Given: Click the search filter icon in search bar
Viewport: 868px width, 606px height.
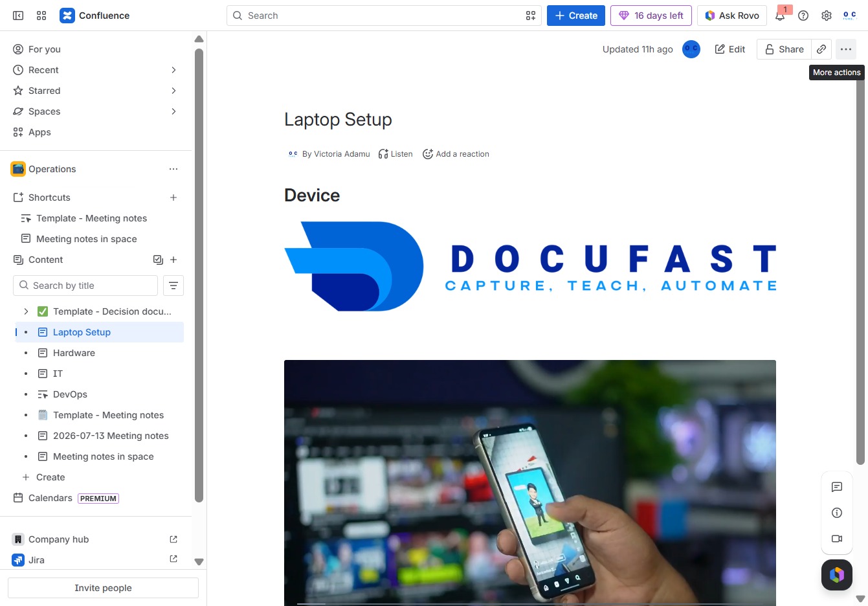Looking at the screenshot, I should (531, 16).
